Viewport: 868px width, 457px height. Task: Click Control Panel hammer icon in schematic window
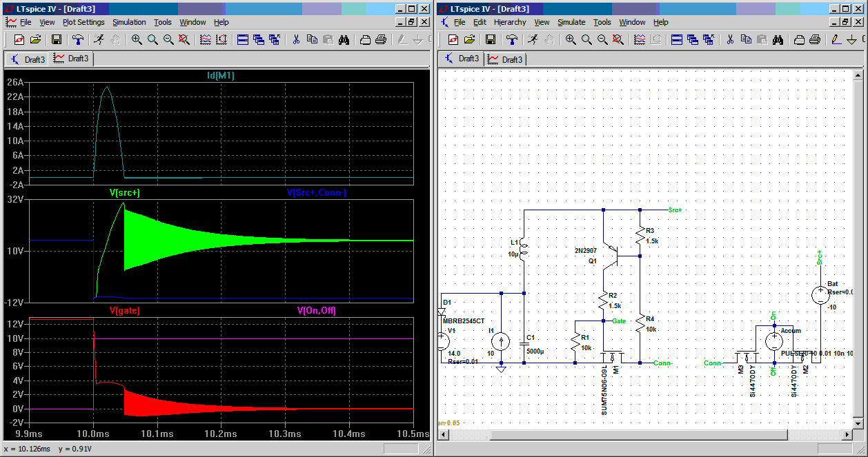coord(512,39)
